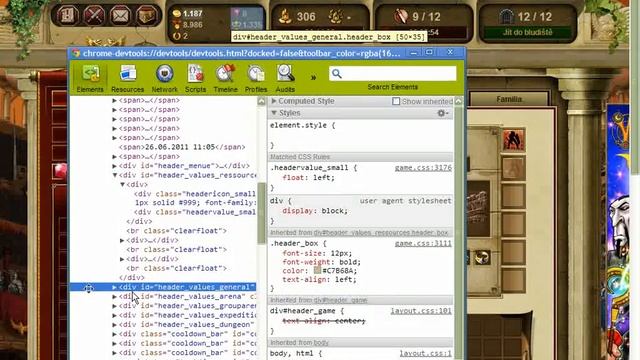Open the Audits panel in DevTools
This screenshot has height=360, width=640.
(285, 78)
